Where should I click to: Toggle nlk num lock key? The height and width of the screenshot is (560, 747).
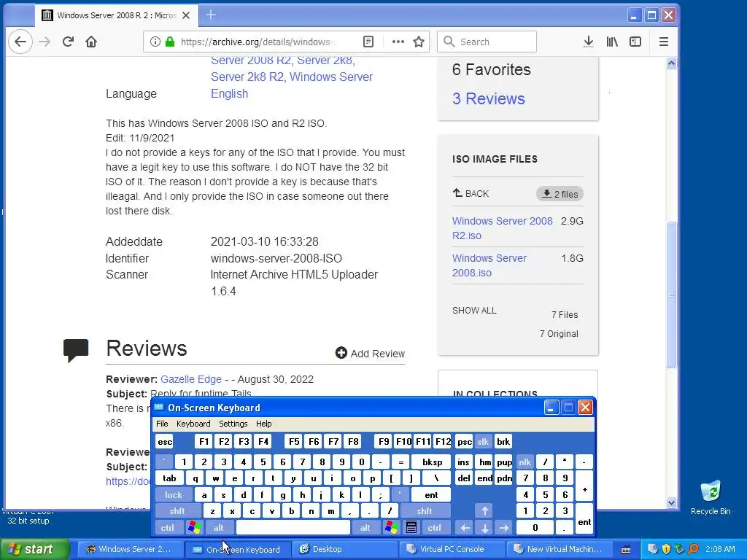click(525, 462)
